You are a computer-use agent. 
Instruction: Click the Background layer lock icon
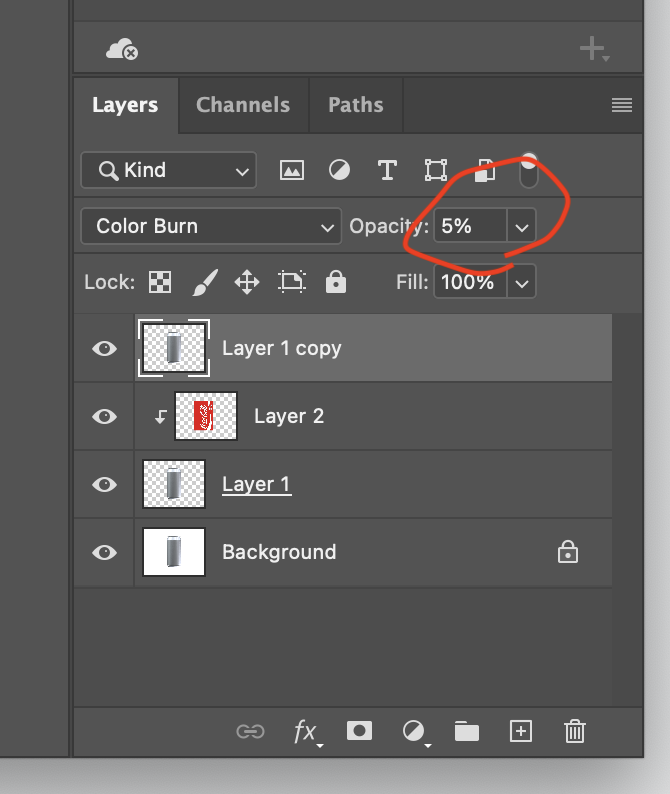coord(568,552)
